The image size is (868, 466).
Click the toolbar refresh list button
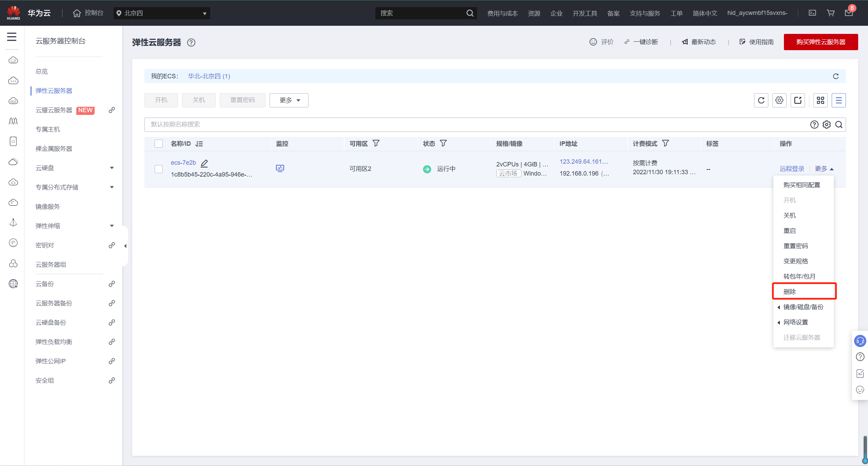(761, 100)
